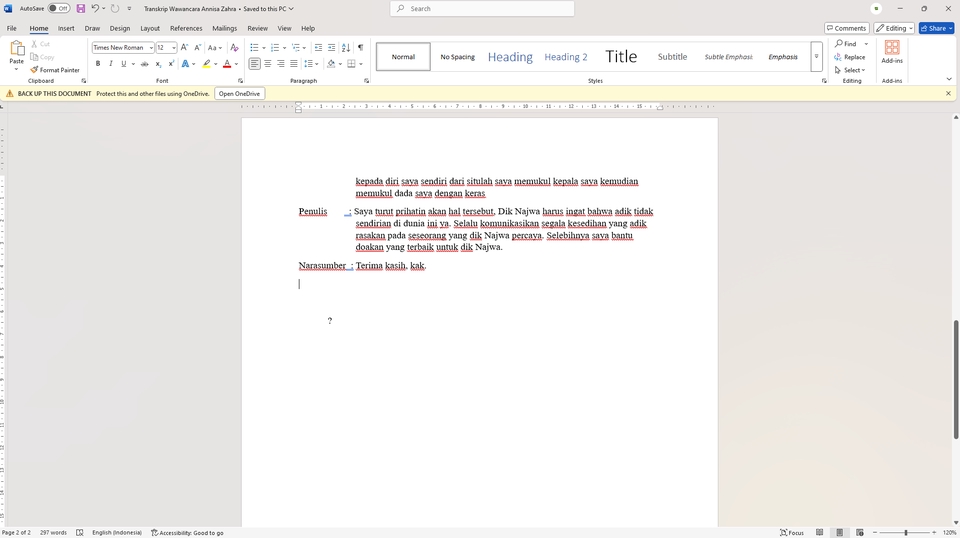The height and width of the screenshot is (538, 960).
Task: Open the font name dropdown
Action: coord(151,48)
